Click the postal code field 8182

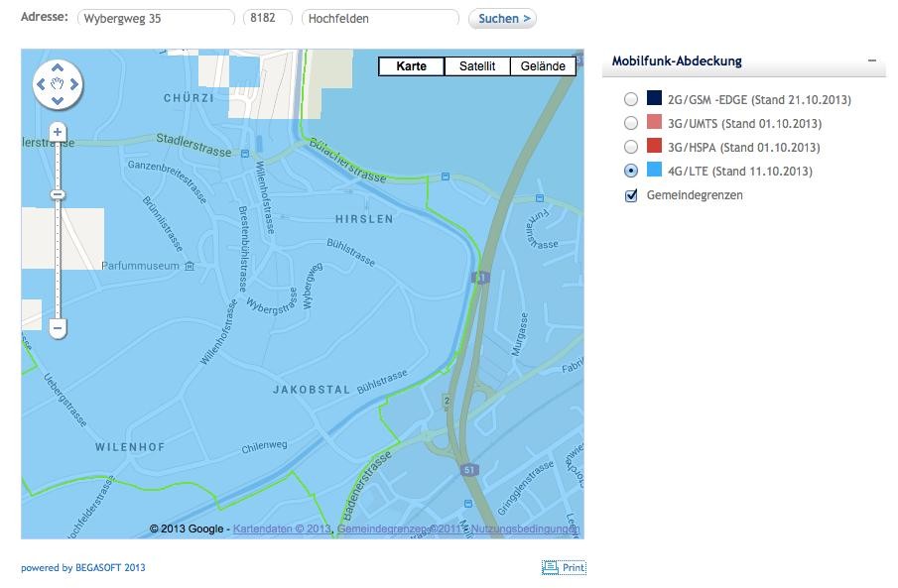coord(269,18)
